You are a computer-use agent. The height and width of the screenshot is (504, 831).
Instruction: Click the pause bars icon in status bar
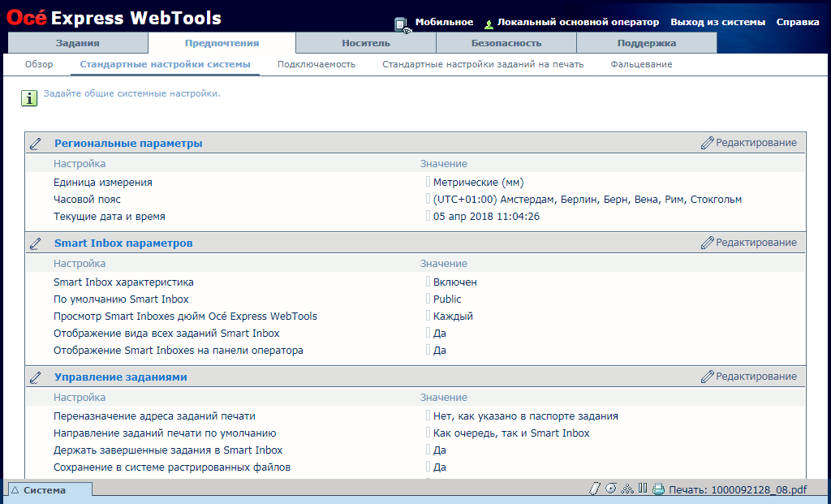[x=643, y=488]
